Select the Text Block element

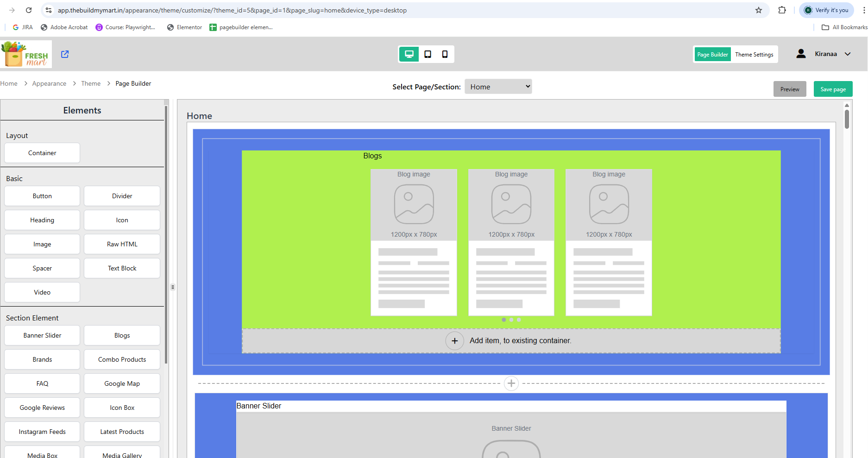[122, 268]
